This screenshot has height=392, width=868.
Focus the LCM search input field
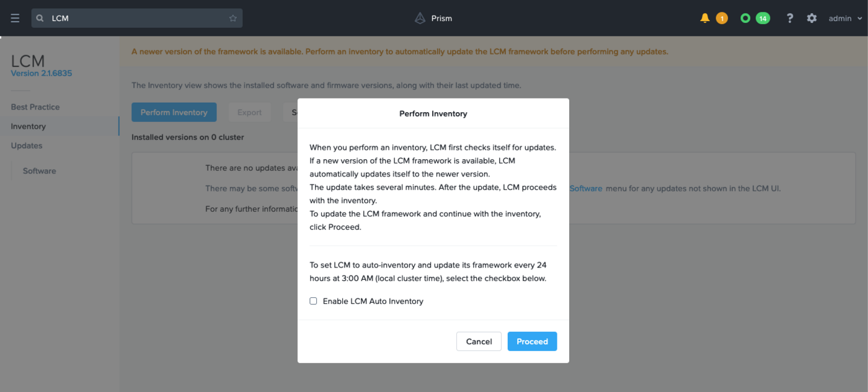click(136, 19)
